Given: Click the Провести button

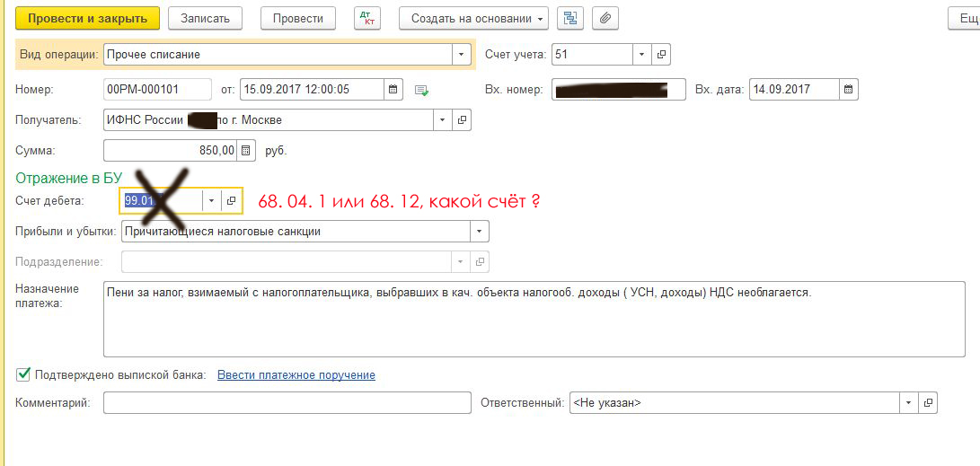Looking at the screenshot, I should coord(298,18).
